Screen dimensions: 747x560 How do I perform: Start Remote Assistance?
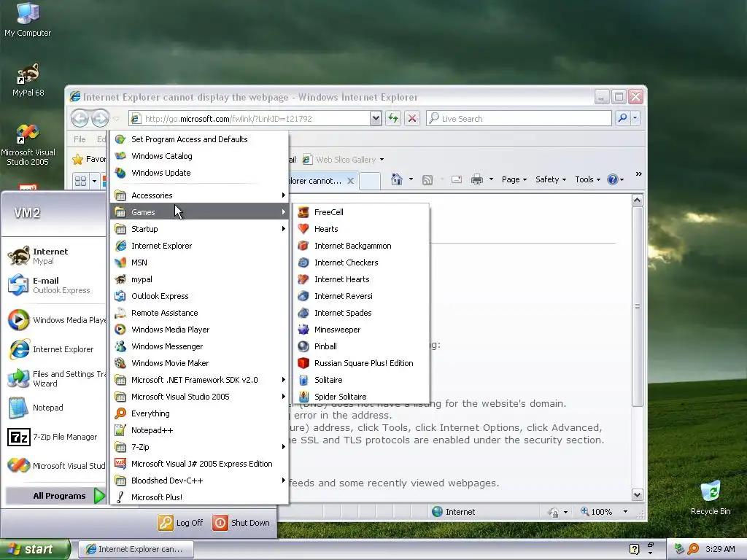199,313
